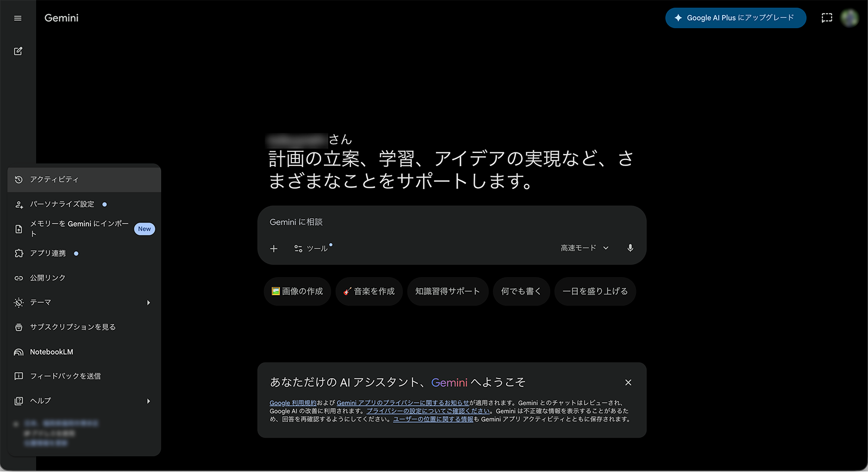The image size is (868, 472).
Task: Select the 何でも書く suggestion chip
Action: point(521,291)
